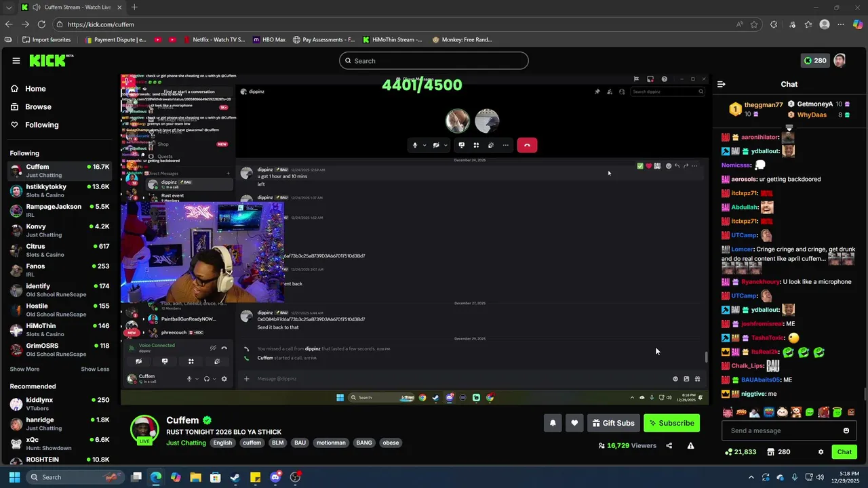Toggle stream notifications bell
Screen dimensions: 868x488
pyautogui.click(x=553, y=423)
